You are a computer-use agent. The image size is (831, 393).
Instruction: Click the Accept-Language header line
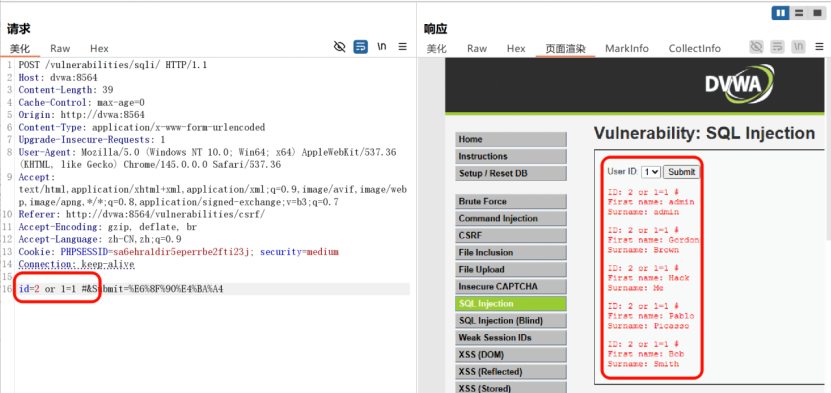coord(100,239)
